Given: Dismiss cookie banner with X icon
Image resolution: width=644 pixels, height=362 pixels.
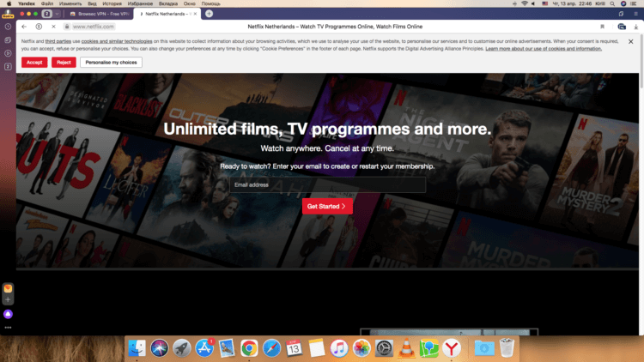Looking at the screenshot, I should (x=631, y=41).
